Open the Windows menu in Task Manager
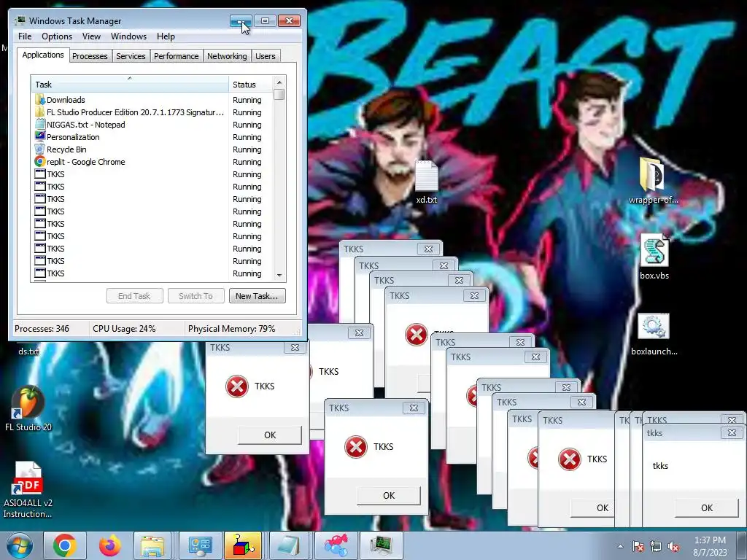The height and width of the screenshot is (560, 747). point(128,36)
